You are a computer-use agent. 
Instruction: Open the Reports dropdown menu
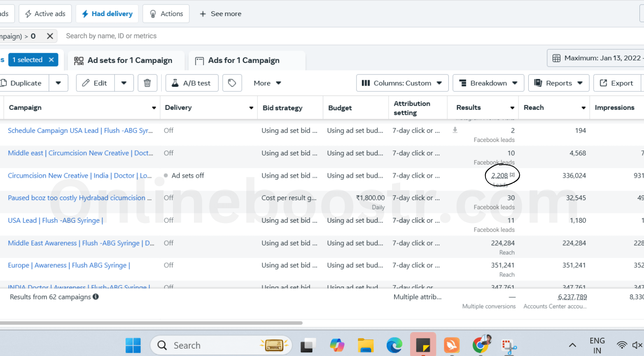(x=558, y=83)
